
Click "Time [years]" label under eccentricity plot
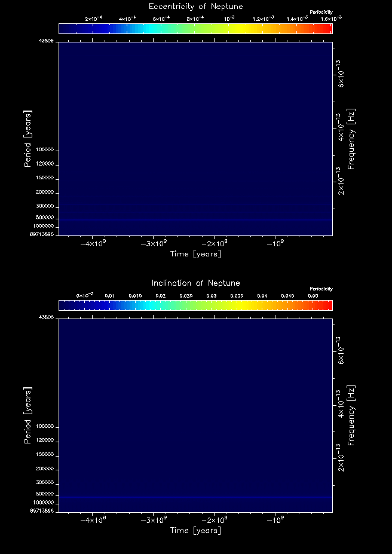pos(195,254)
